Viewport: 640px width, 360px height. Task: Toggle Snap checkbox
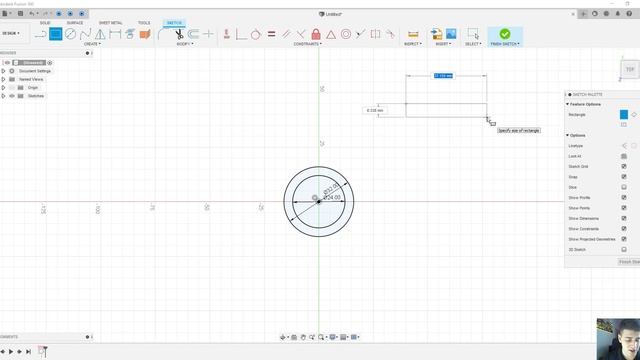click(x=624, y=177)
